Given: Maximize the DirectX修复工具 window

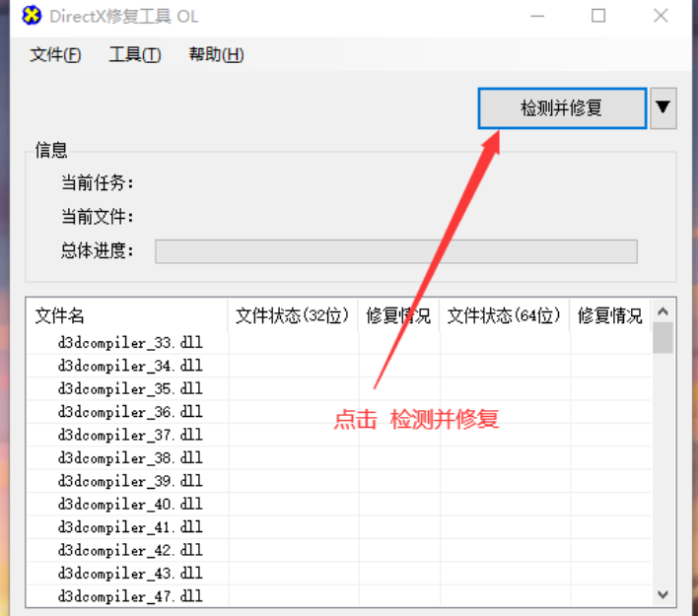Looking at the screenshot, I should (598, 16).
